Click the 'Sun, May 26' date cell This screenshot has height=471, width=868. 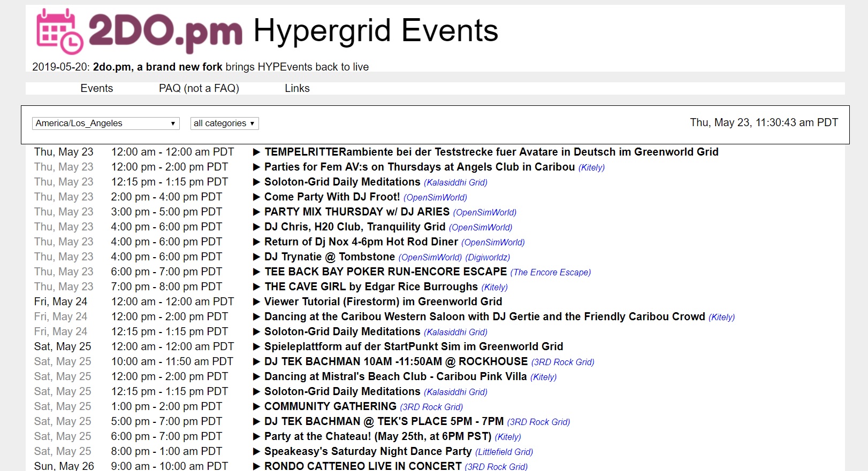(x=64, y=466)
